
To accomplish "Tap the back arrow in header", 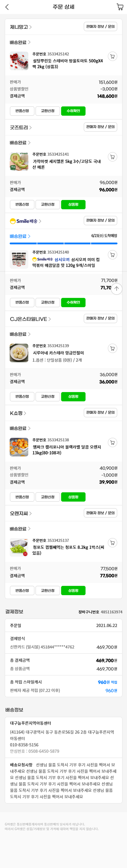I will click(x=7, y=7).
